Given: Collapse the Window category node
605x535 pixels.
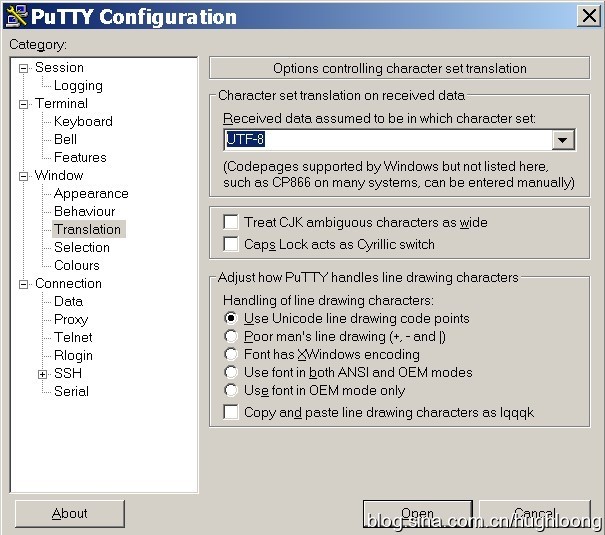Looking at the screenshot, I should pyautogui.click(x=25, y=176).
